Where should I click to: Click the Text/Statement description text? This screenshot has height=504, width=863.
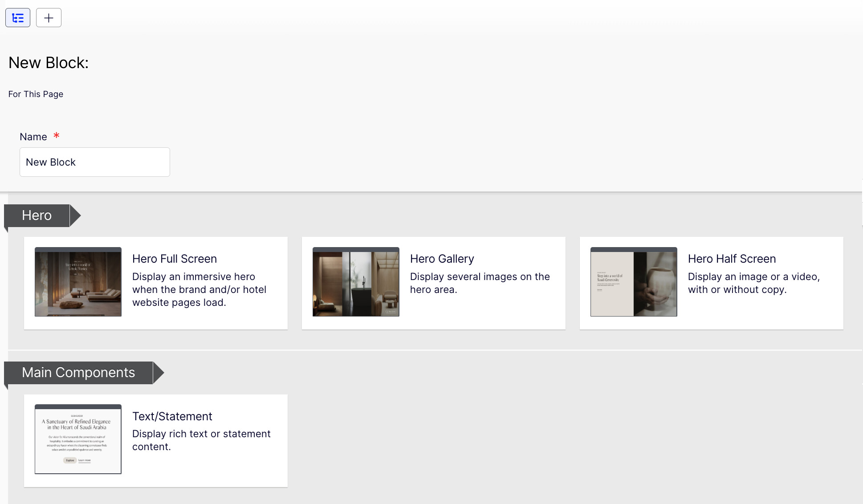[201, 440]
